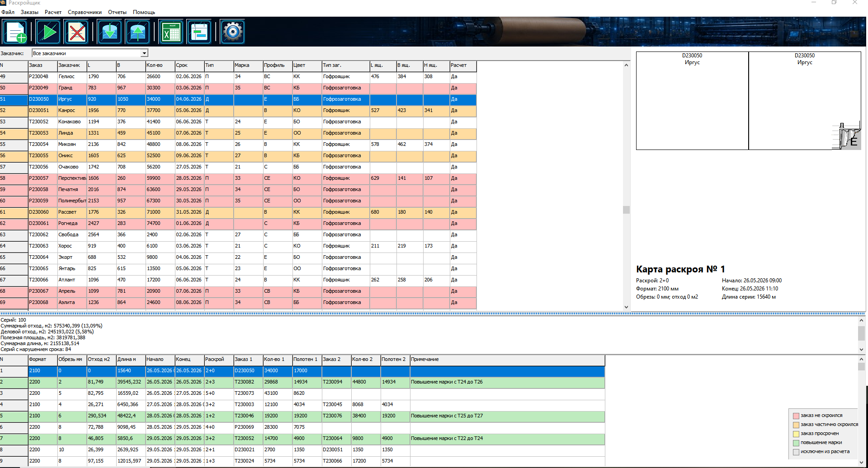Open the Gantt schedule calendar icon

coord(199,32)
